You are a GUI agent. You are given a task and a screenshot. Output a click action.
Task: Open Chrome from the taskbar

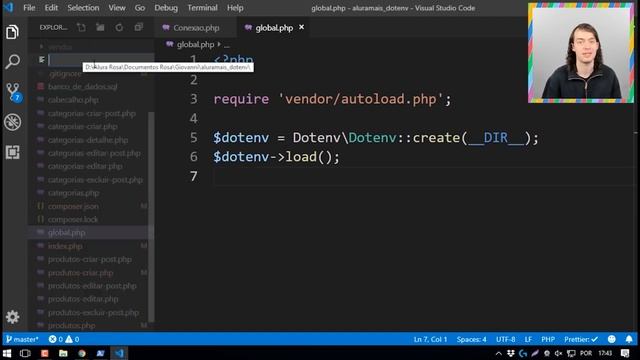coord(82,353)
